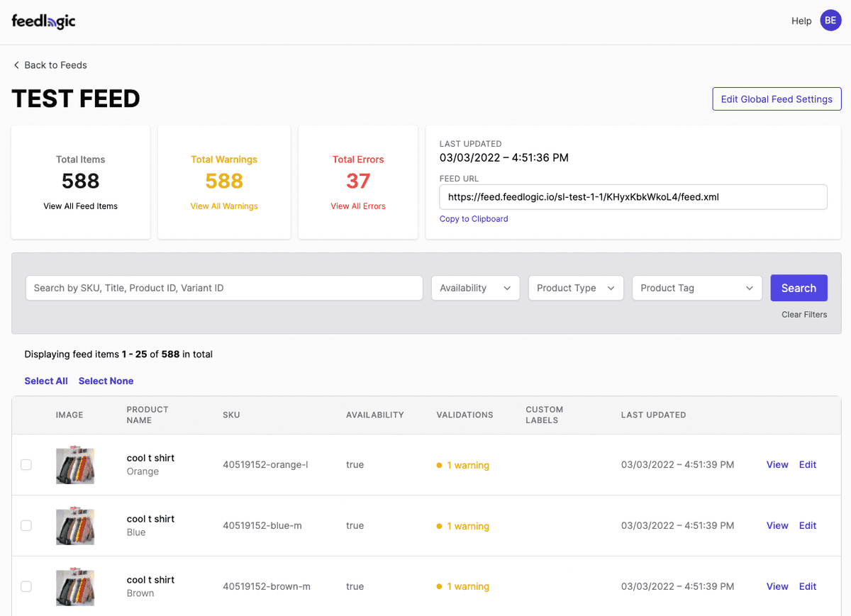This screenshot has height=616, width=851.
Task: Open the BE user account avatar
Action: click(830, 20)
